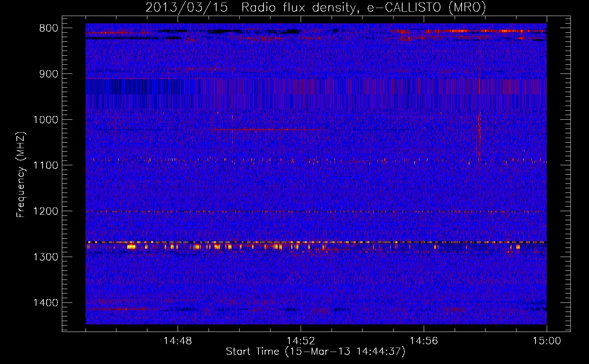Click the horizontal red streak near 1020 MHz

tap(270, 129)
